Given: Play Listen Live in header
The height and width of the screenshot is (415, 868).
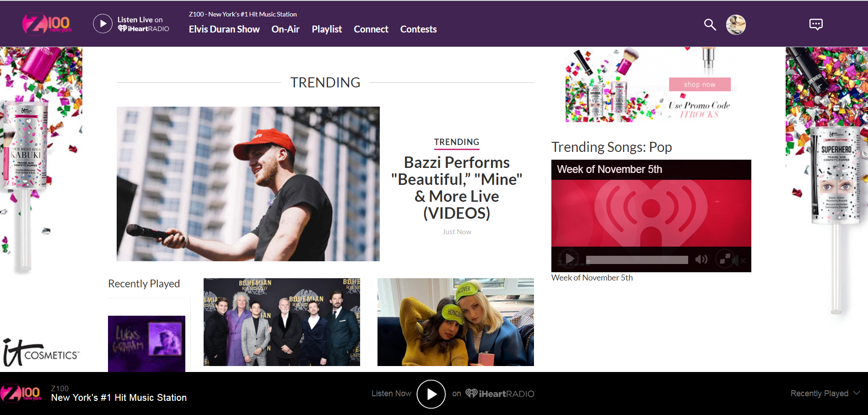Looking at the screenshot, I should (x=103, y=24).
